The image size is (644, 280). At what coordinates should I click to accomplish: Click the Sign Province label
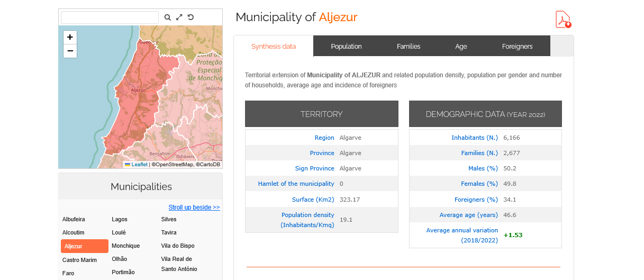[315, 168]
